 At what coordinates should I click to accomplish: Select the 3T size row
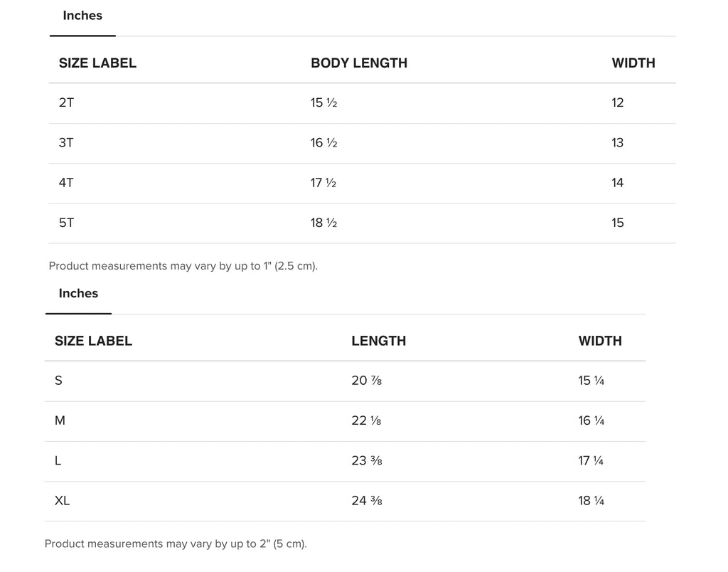pos(362,143)
